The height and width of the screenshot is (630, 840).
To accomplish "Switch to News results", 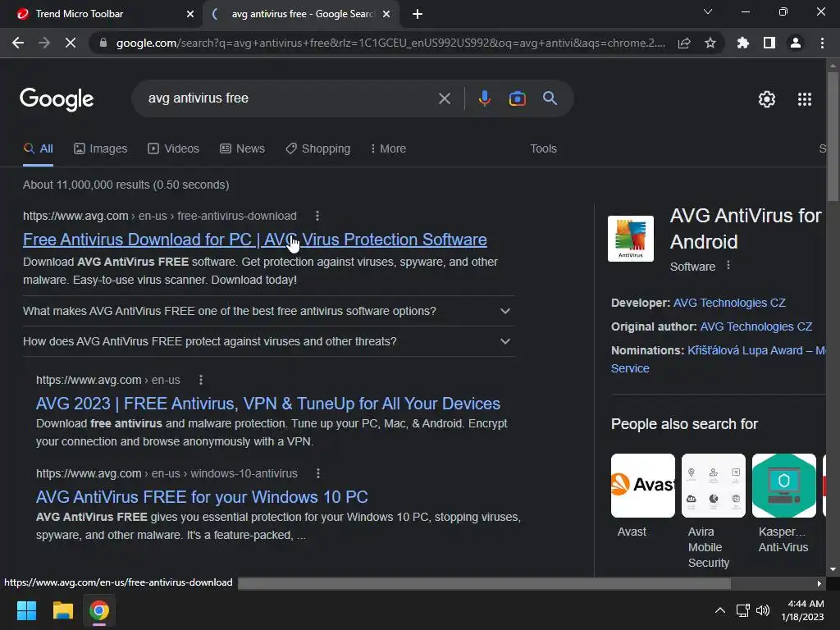I will (x=242, y=149).
